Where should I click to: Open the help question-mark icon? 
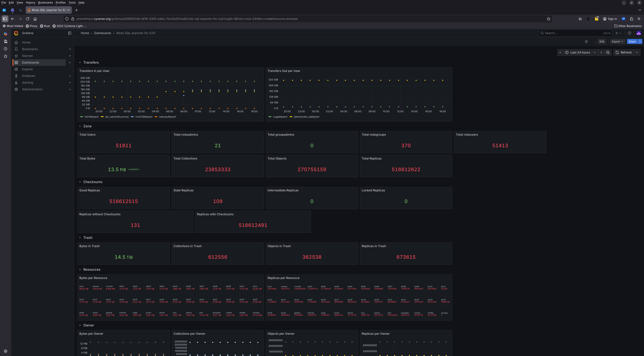pos(629,33)
